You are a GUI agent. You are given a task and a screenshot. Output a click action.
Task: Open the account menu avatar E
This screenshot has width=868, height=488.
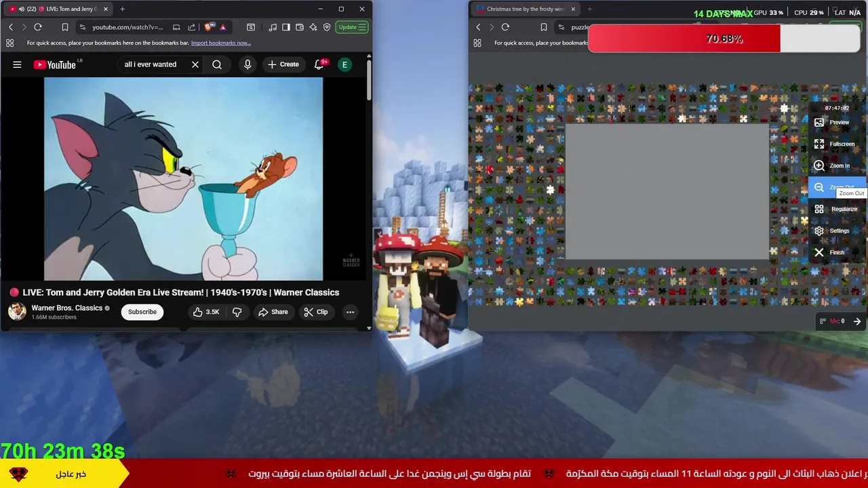(x=344, y=64)
